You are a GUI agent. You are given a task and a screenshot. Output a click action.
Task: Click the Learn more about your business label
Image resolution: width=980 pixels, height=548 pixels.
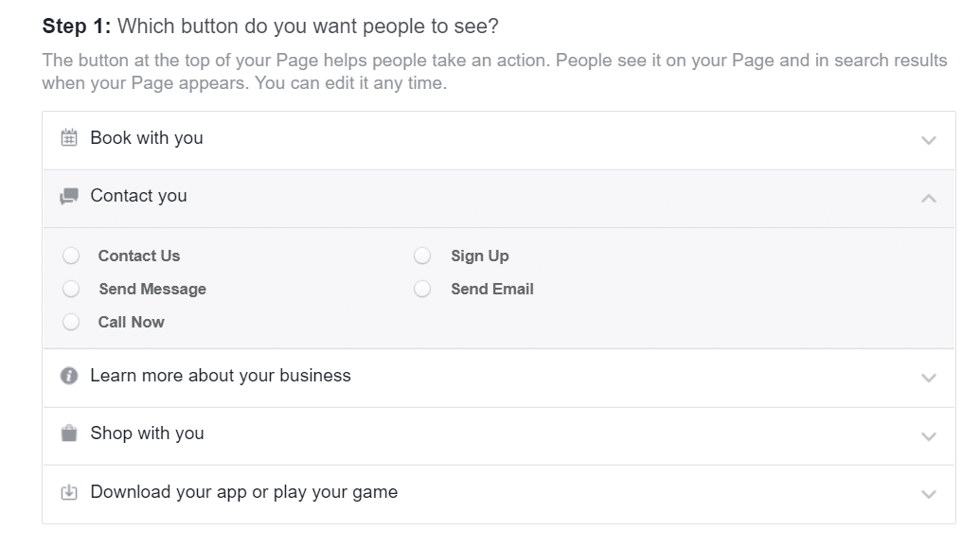tap(221, 376)
